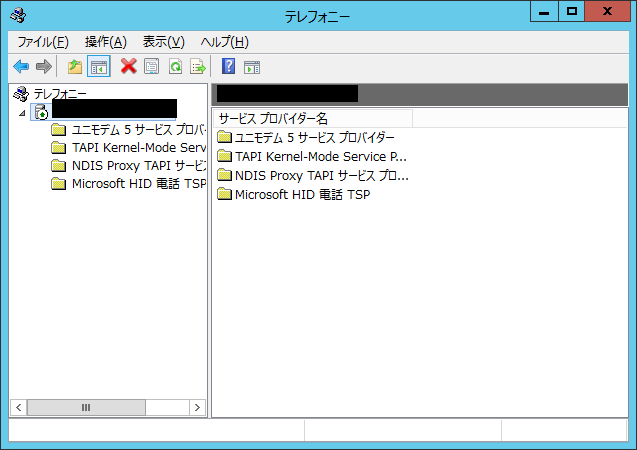Open the 表示(V) menu
This screenshot has height=450, width=637.
[164, 42]
